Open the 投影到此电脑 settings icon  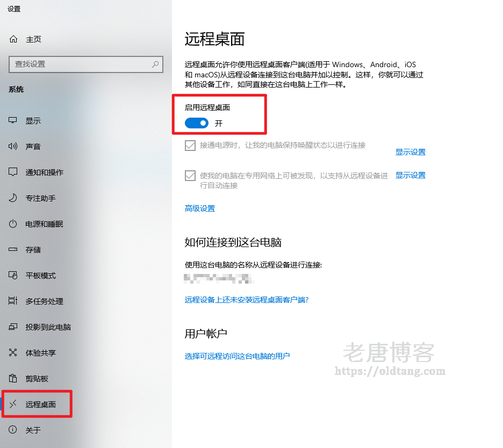(x=13, y=327)
